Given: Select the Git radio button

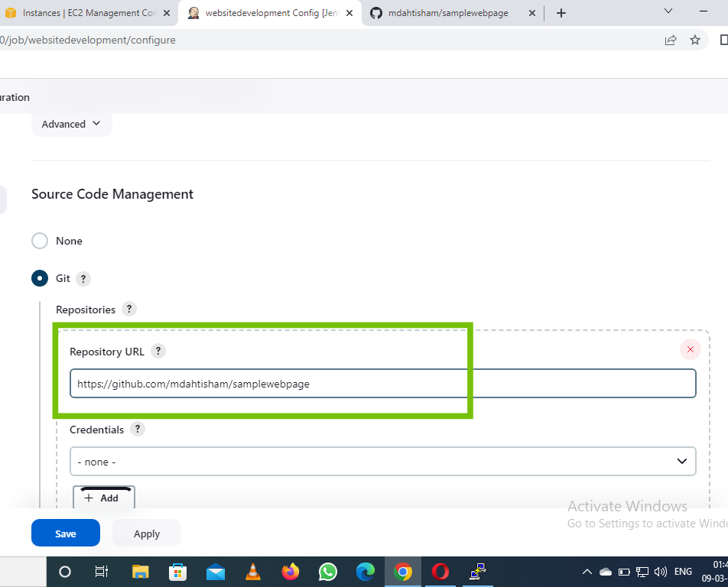Looking at the screenshot, I should 40,278.
